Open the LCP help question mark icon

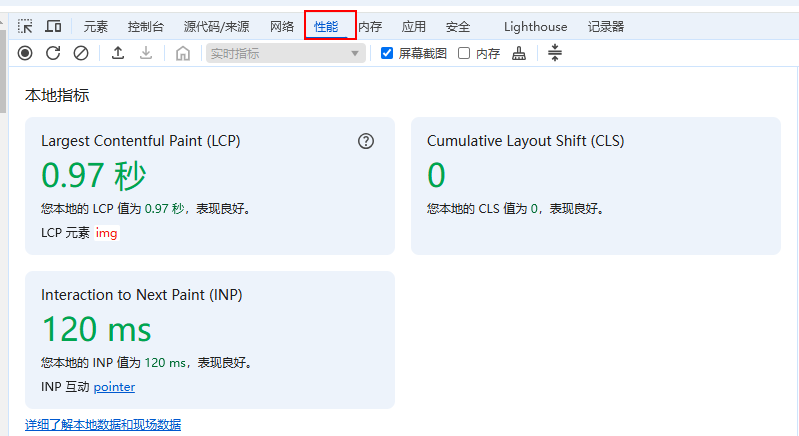pos(366,141)
